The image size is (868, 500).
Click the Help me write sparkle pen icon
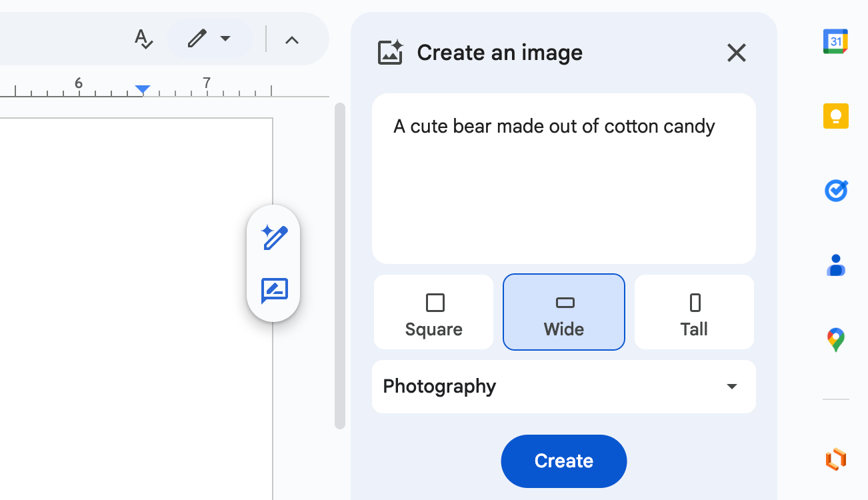tap(274, 237)
